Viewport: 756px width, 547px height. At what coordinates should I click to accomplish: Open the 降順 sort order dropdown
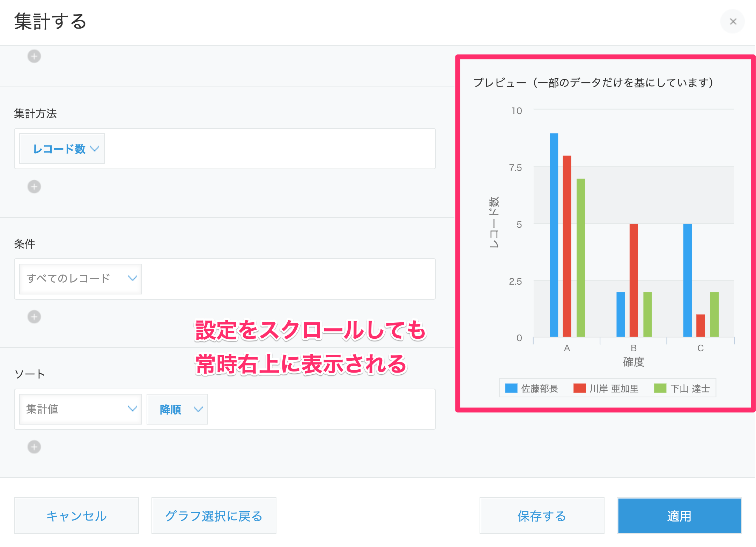[x=177, y=409]
